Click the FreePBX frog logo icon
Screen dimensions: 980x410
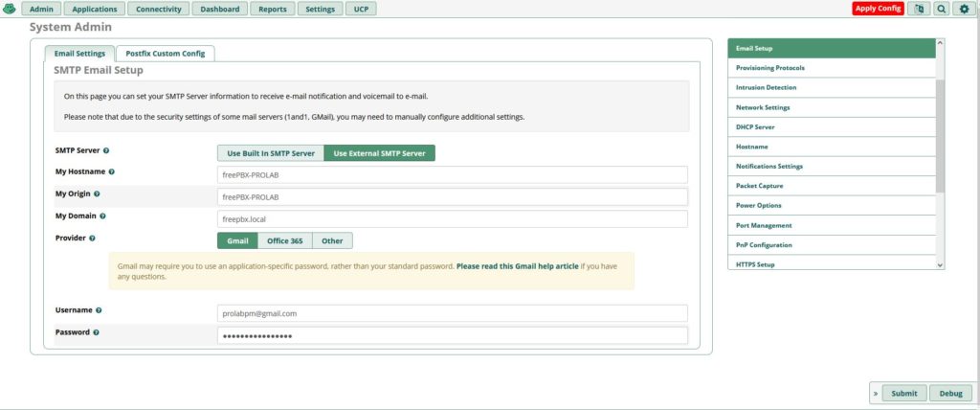tap(10, 9)
